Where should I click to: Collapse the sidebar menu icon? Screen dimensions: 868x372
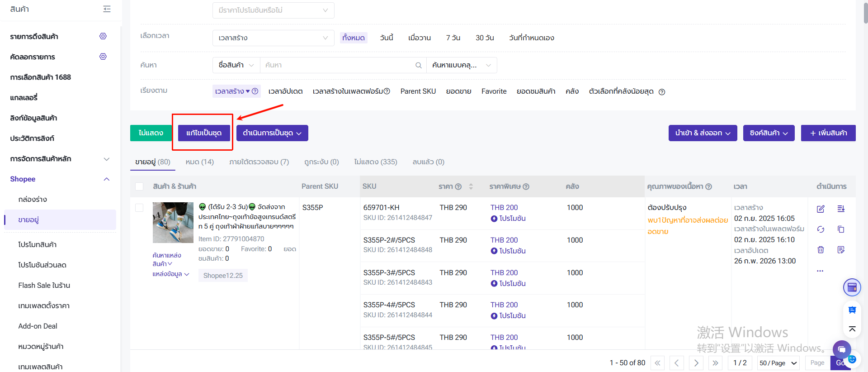(x=107, y=9)
